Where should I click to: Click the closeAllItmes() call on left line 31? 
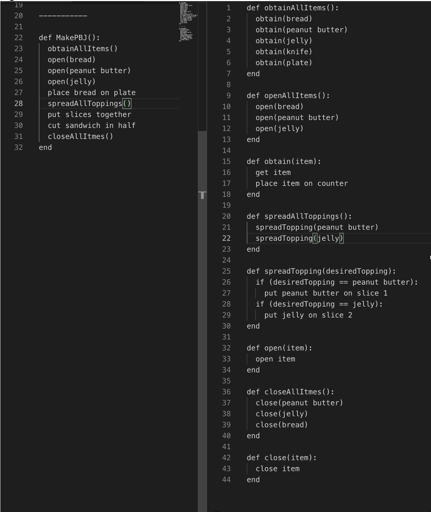pos(80,136)
